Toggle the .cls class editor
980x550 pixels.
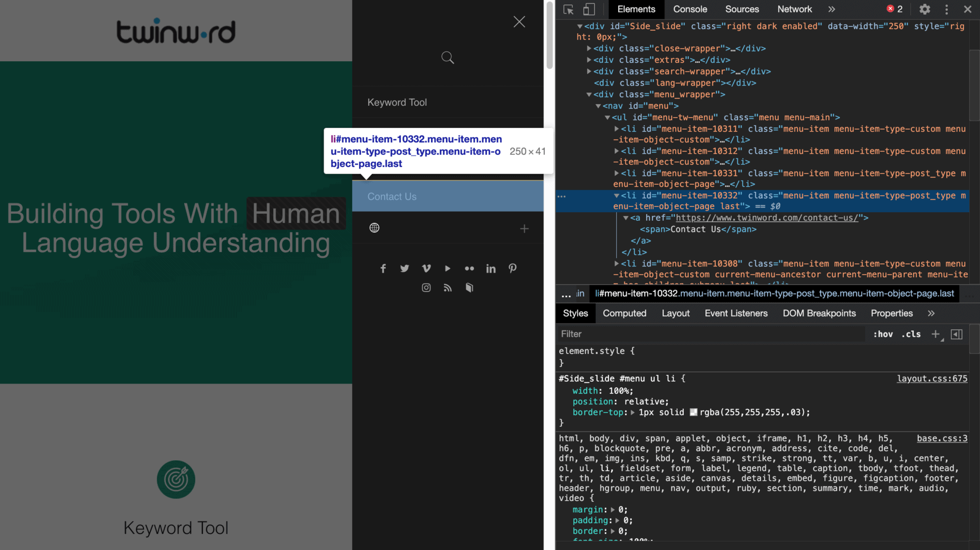tap(911, 334)
